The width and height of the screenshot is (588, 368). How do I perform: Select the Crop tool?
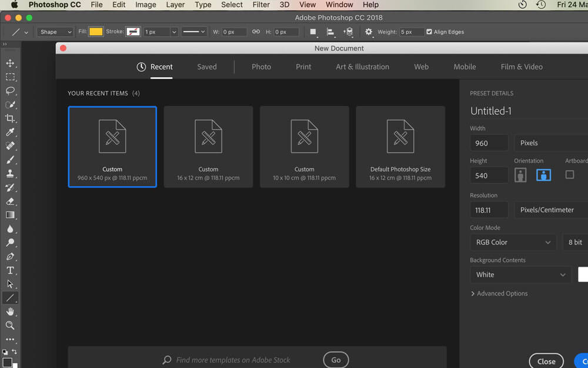(x=10, y=119)
